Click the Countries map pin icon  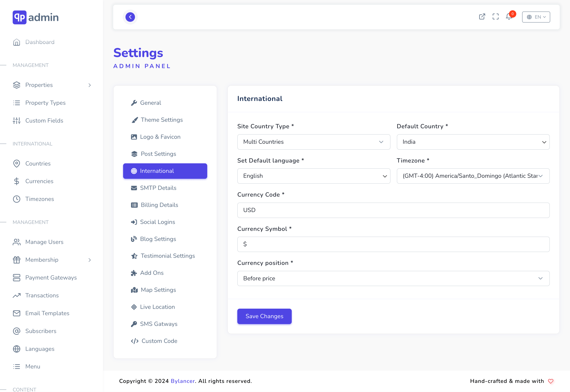(x=16, y=164)
